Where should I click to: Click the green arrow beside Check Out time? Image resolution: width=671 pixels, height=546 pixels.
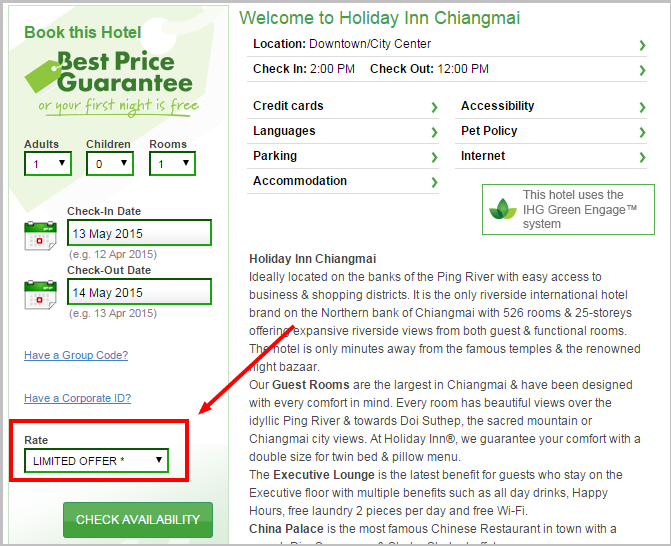(642, 70)
